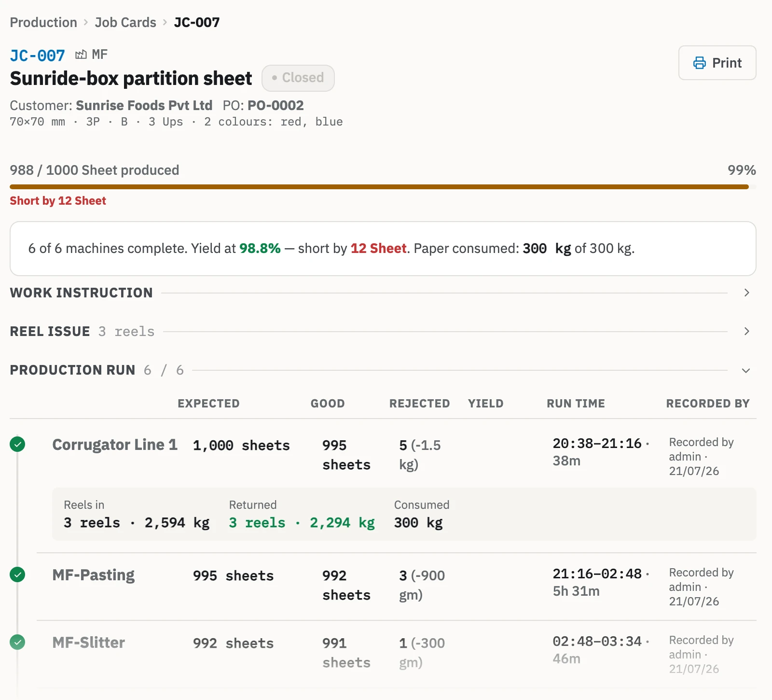The width and height of the screenshot is (772, 700).
Task: Click 'Short by 12 Sheet' warning text
Action: 58,201
